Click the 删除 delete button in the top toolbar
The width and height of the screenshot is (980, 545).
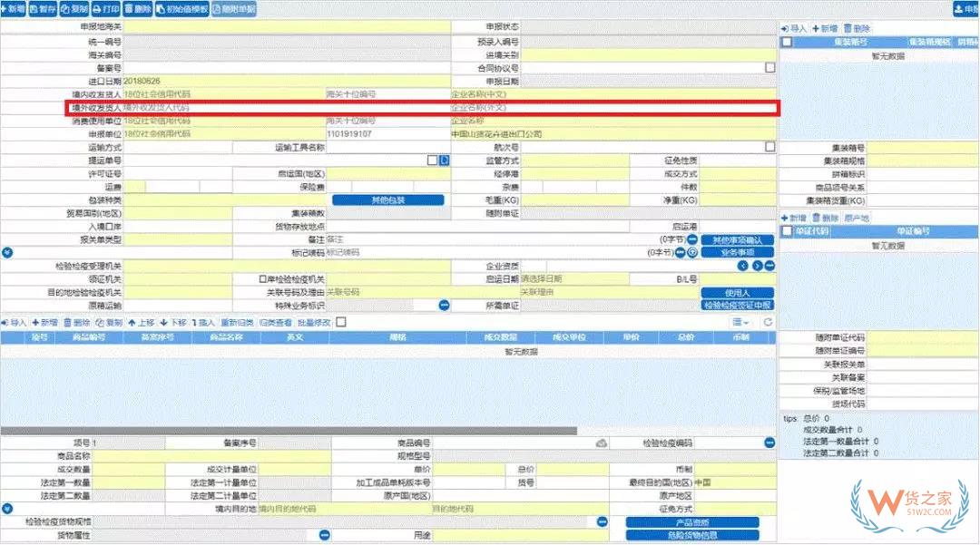click(138, 9)
